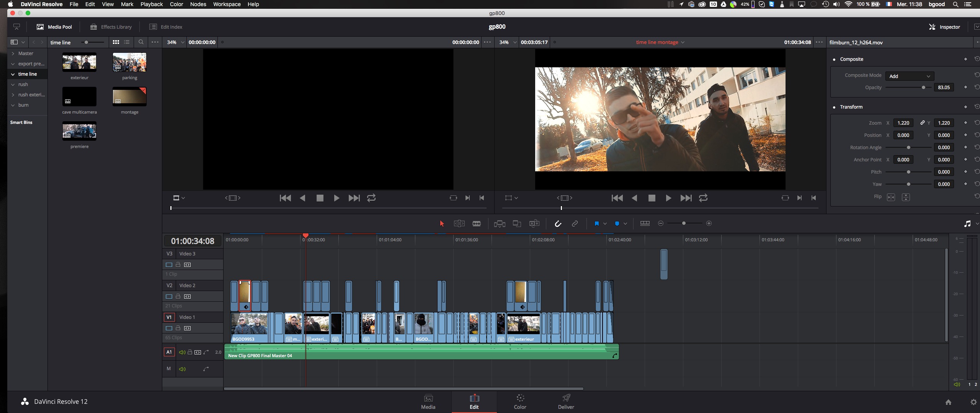This screenshot has height=413, width=980.
Task: Click Flip horizontal icon in Inspector
Action: [891, 197]
